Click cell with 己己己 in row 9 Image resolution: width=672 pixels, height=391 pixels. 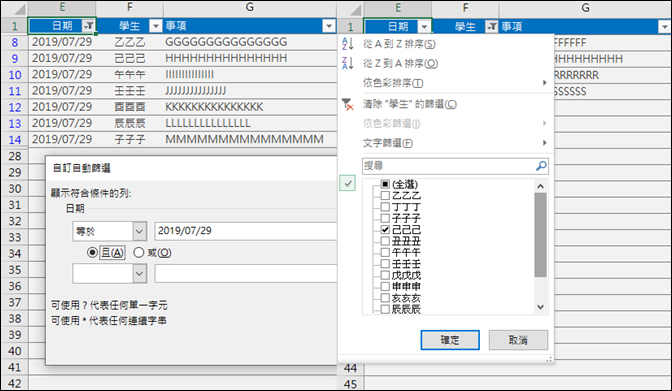coord(130,58)
